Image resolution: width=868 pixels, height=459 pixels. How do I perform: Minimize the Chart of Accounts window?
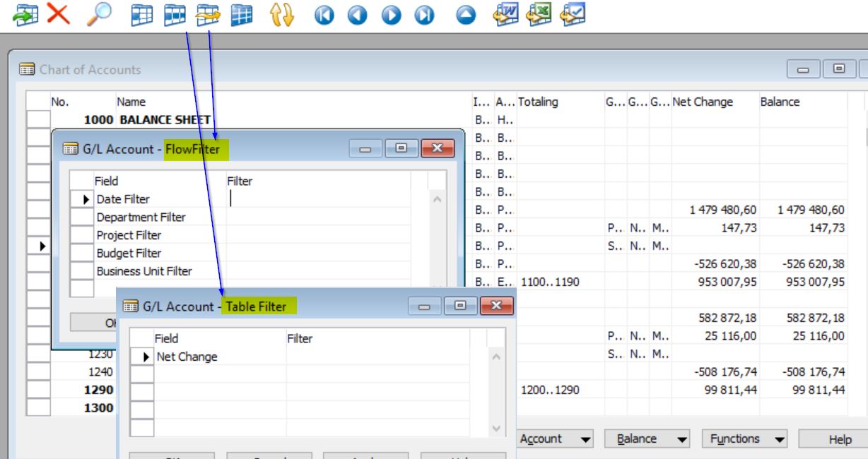pos(803,69)
